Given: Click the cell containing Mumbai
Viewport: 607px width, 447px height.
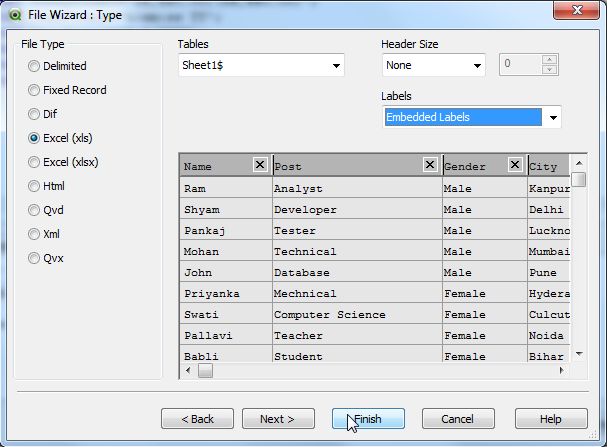Looking at the screenshot, I should point(549,251).
